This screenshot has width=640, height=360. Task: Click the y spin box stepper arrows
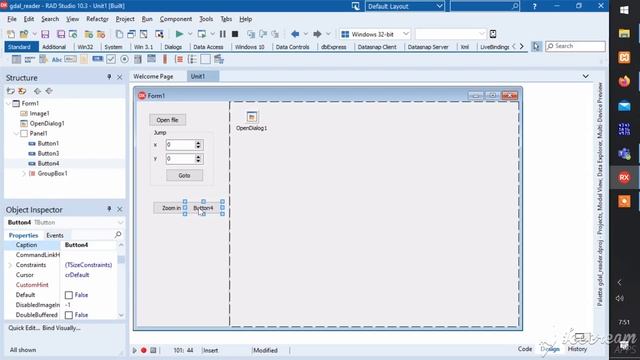[198, 159]
